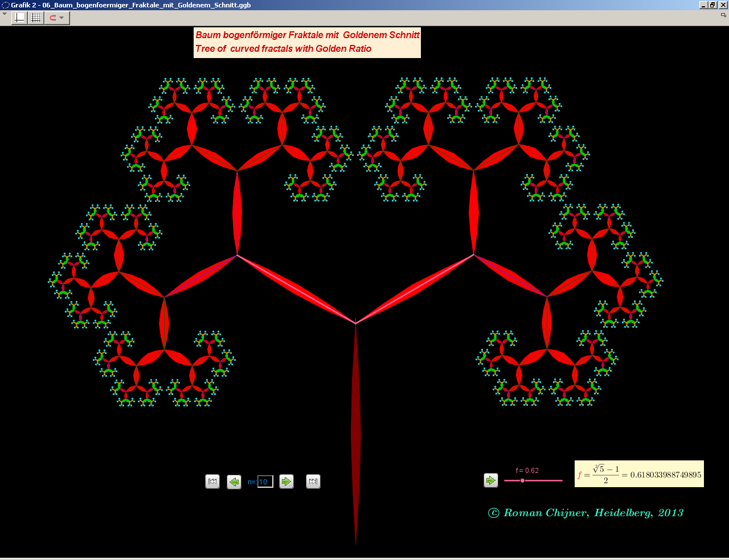The height and width of the screenshot is (560, 729).
Task: Click the red title text box
Action: pyautogui.click(x=307, y=42)
